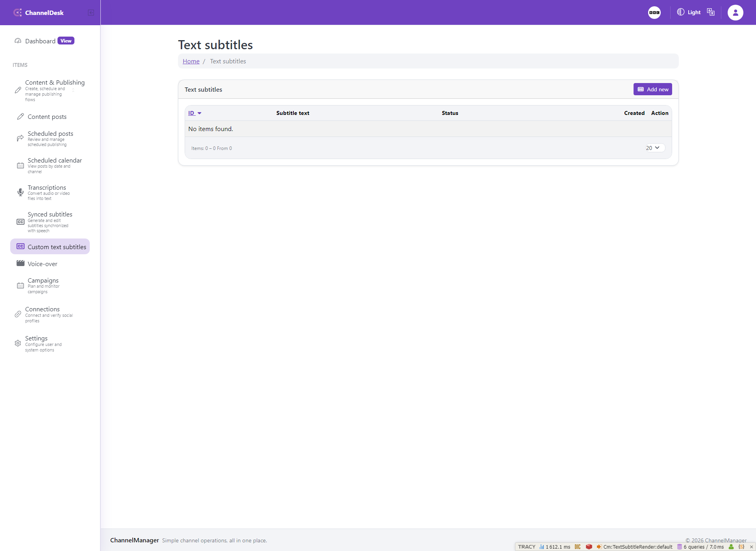Screen dimensions: 756x551
Task: Open Synced subtitles in the sidebar
Action: click(50, 222)
